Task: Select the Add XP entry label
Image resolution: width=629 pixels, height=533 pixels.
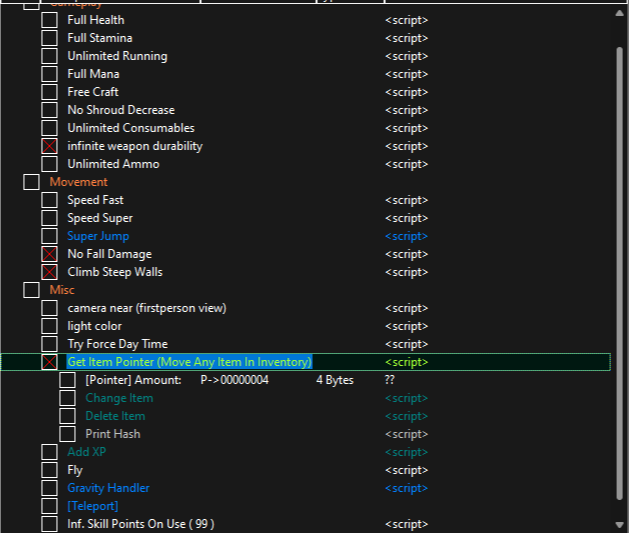Action: click(87, 452)
